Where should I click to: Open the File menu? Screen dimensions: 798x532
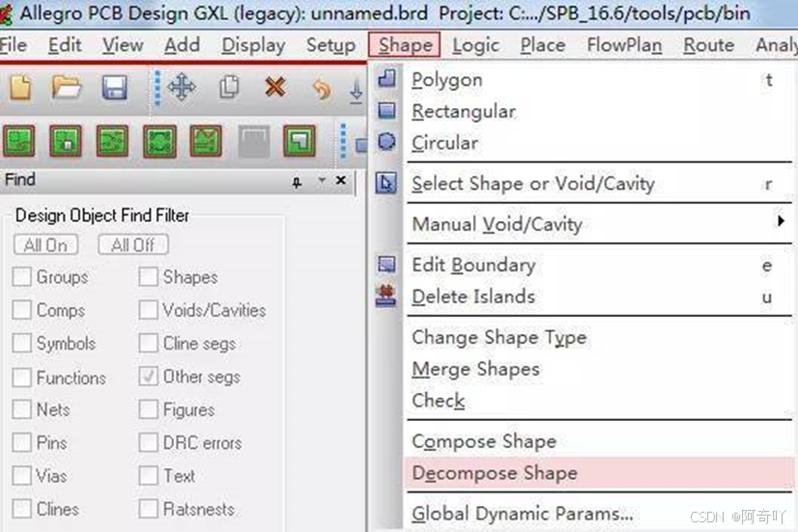[14, 45]
